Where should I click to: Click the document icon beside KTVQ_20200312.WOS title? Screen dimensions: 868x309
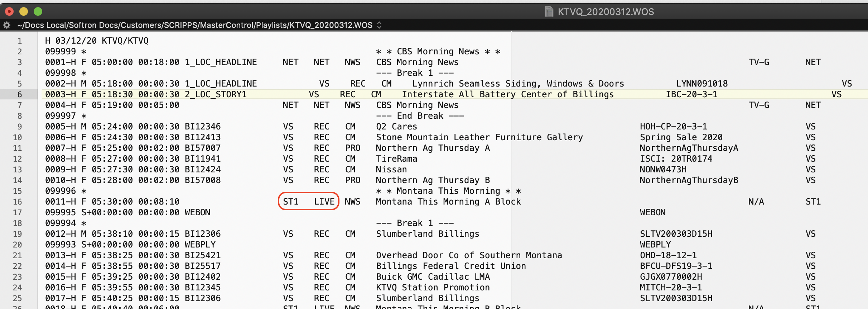(x=549, y=12)
